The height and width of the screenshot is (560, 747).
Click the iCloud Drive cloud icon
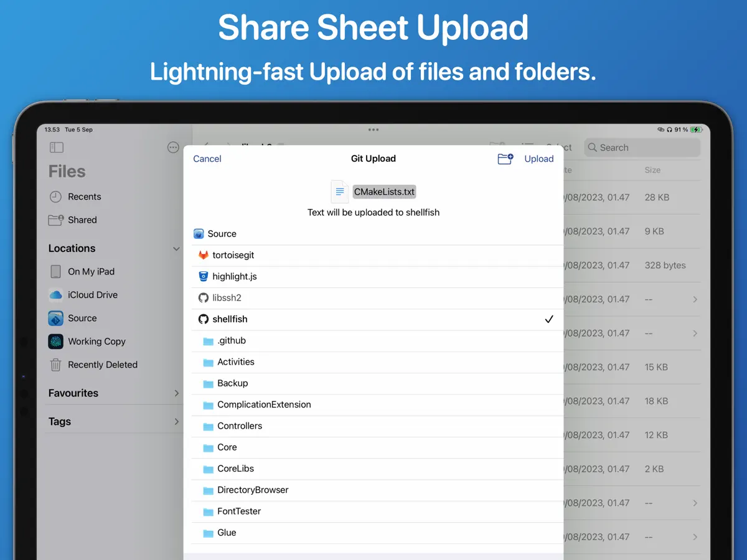pos(56,295)
